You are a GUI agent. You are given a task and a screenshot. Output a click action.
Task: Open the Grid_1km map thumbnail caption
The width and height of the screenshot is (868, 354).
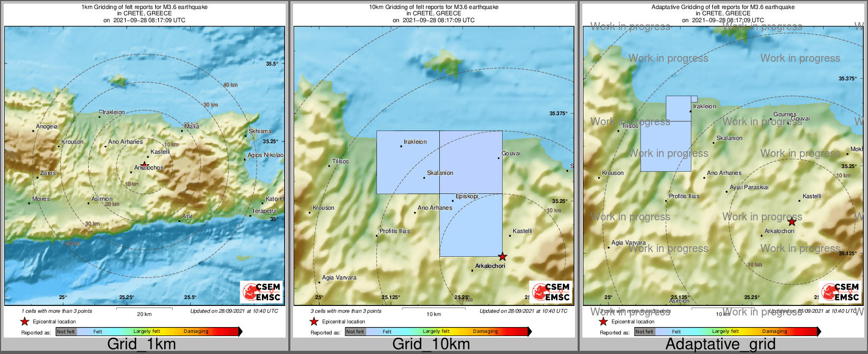[x=141, y=344]
